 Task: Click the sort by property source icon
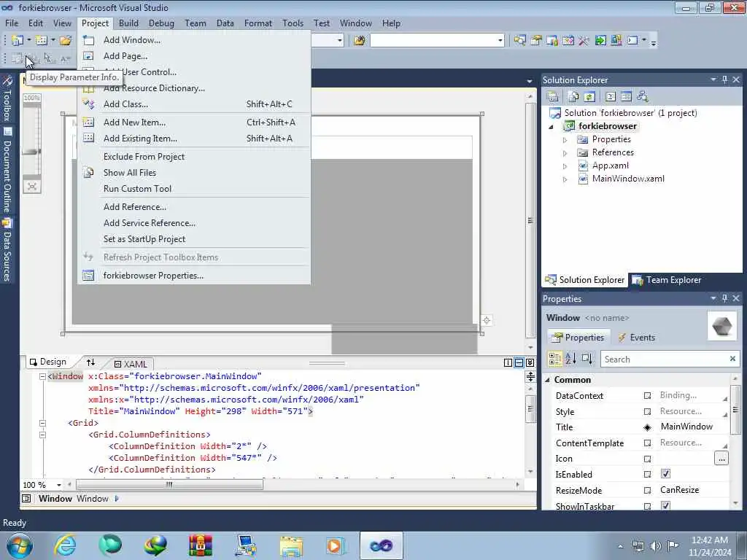pyautogui.click(x=587, y=359)
